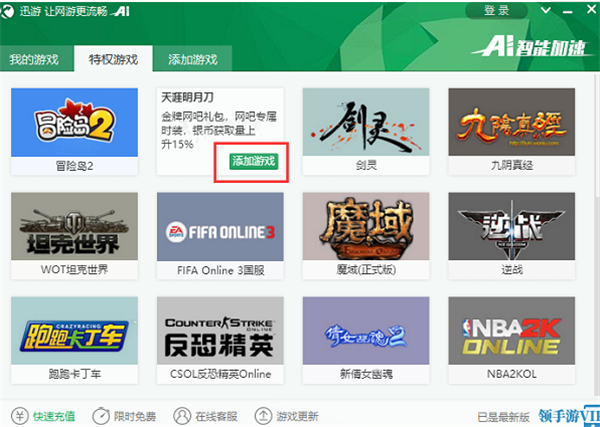The height and width of the screenshot is (427, 600).
Task: Open the 添加游戏 tab
Action: tap(192, 59)
